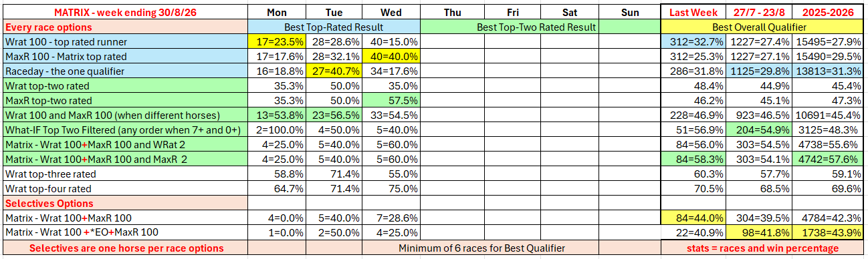Select the Tue column header
The width and height of the screenshot is (868, 259).
(x=334, y=13)
